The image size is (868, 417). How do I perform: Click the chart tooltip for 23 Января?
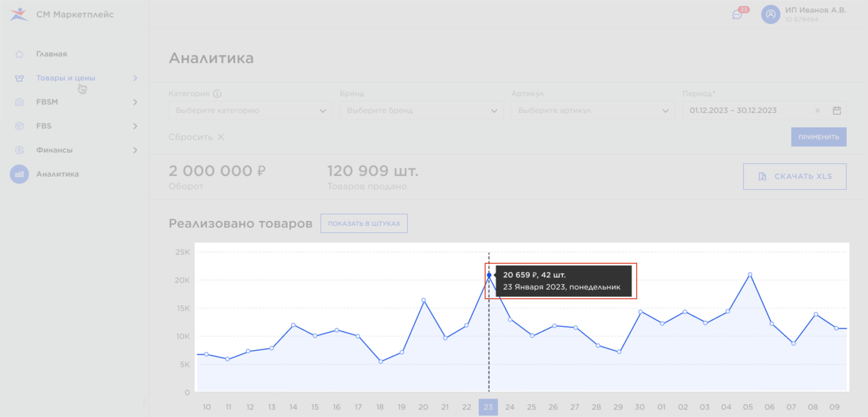click(x=563, y=281)
